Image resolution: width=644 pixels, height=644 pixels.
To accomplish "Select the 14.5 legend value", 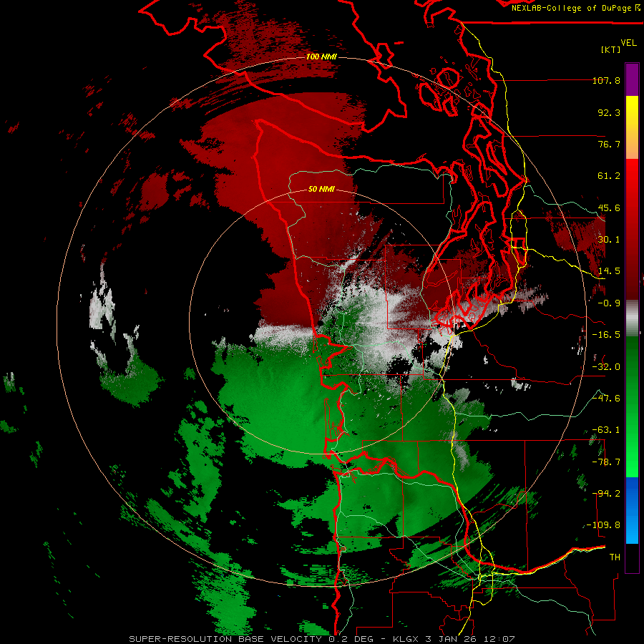I will pyautogui.click(x=609, y=271).
